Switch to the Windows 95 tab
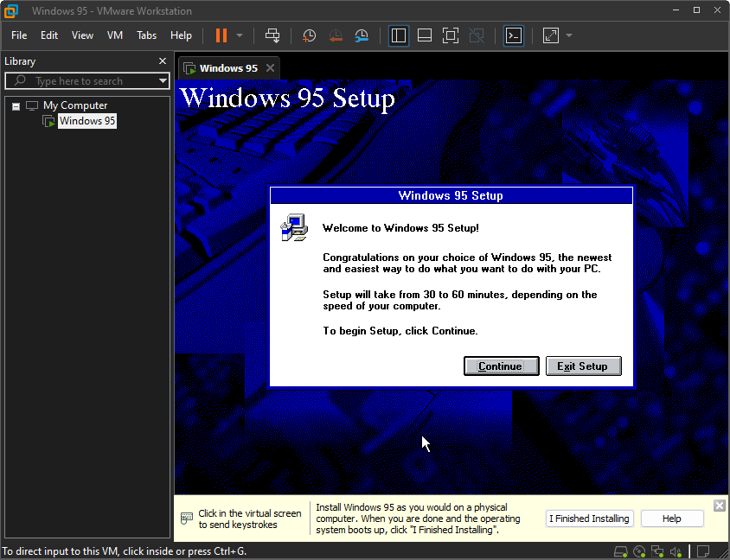730x560 pixels. click(228, 68)
